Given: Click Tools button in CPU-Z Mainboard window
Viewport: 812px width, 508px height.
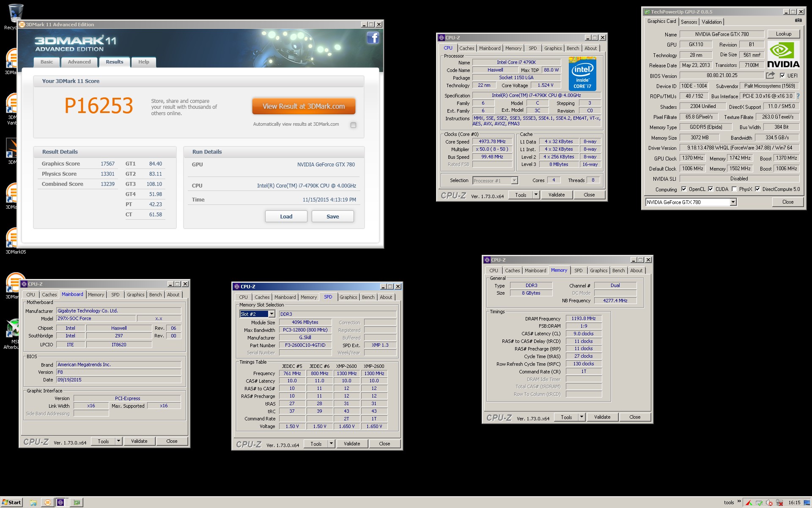Looking at the screenshot, I should pyautogui.click(x=103, y=441).
